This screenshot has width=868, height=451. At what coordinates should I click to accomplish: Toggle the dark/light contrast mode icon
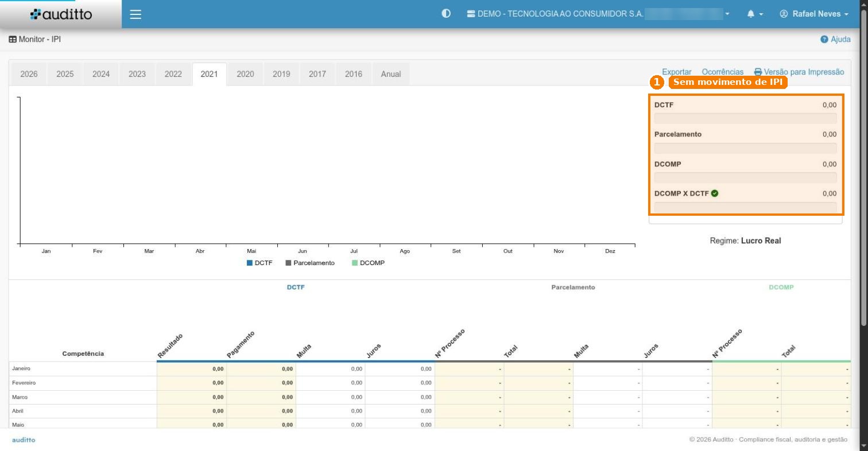point(446,14)
